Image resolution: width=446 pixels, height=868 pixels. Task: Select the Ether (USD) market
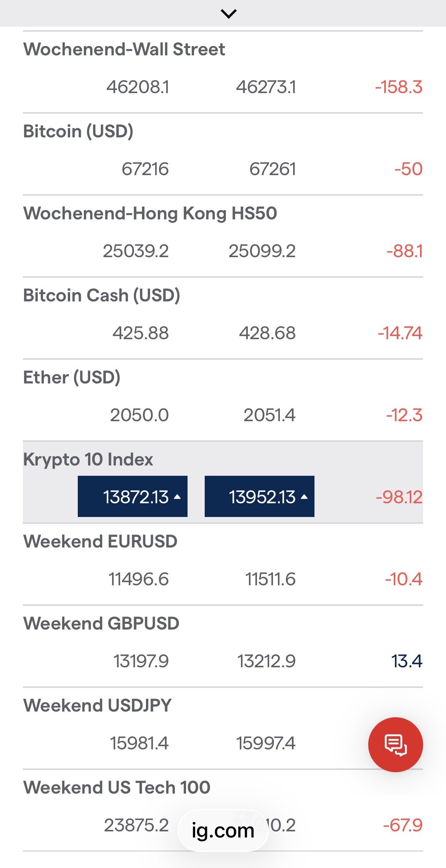pyautogui.click(x=72, y=378)
